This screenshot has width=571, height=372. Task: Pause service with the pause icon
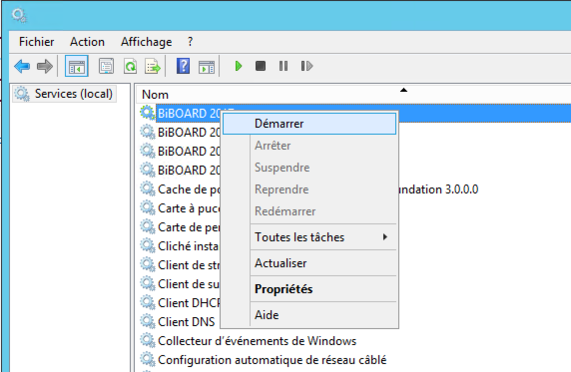tap(283, 66)
